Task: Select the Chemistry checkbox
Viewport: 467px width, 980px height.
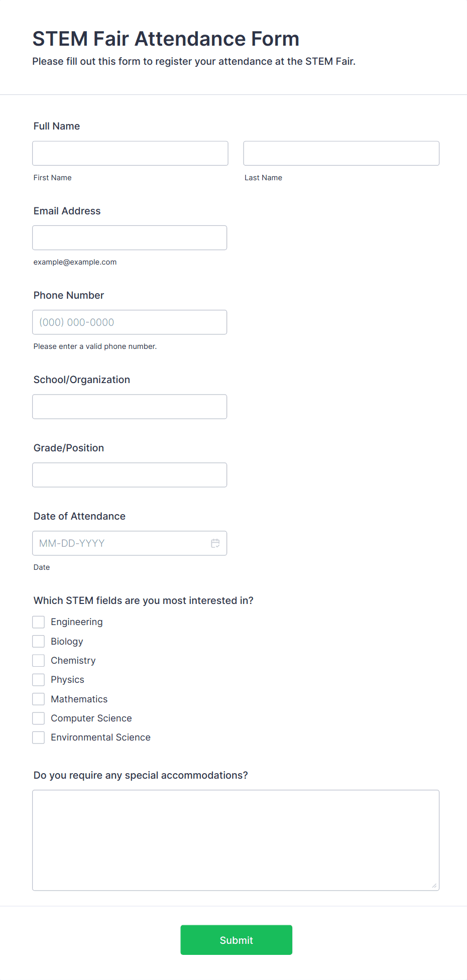Action: [x=39, y=661]
